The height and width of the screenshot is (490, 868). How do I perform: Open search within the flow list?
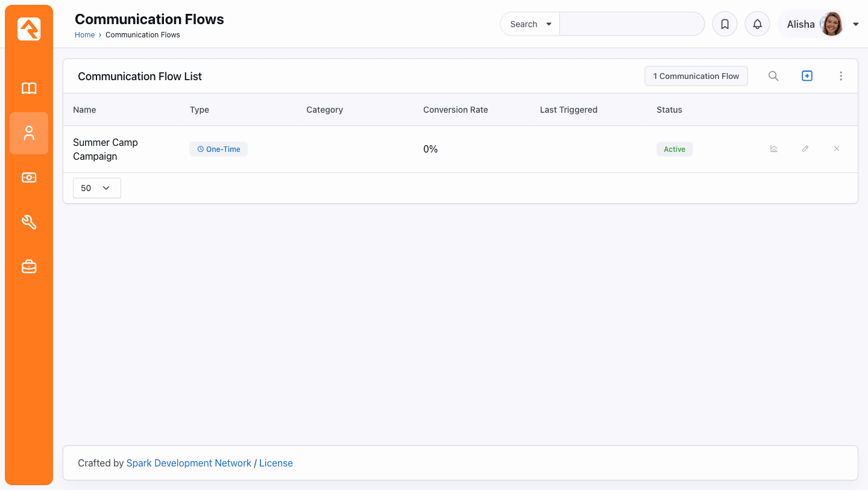773,76
